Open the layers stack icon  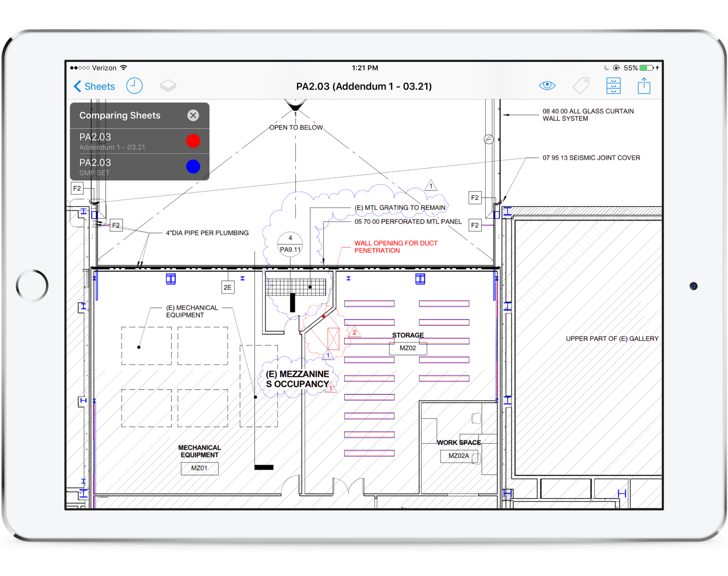pos(168,86)
